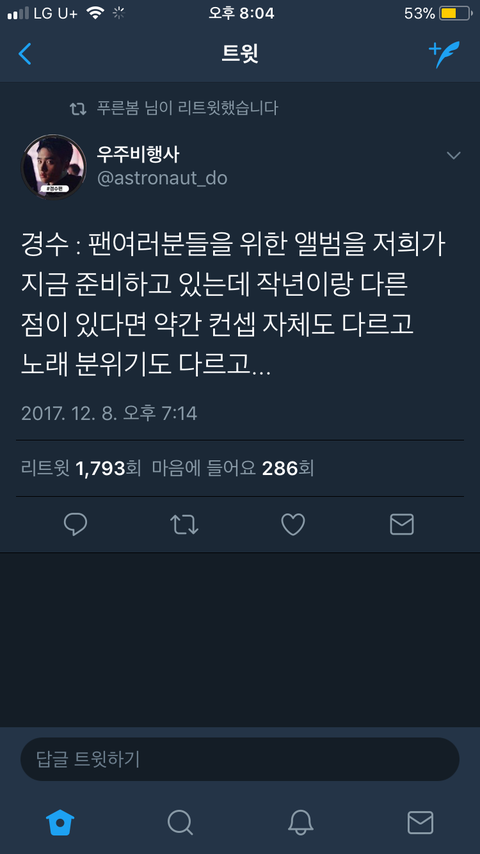Share tweet via envelope icon under tweet
This screenshot has height=854, width=480.
point(402,524)
